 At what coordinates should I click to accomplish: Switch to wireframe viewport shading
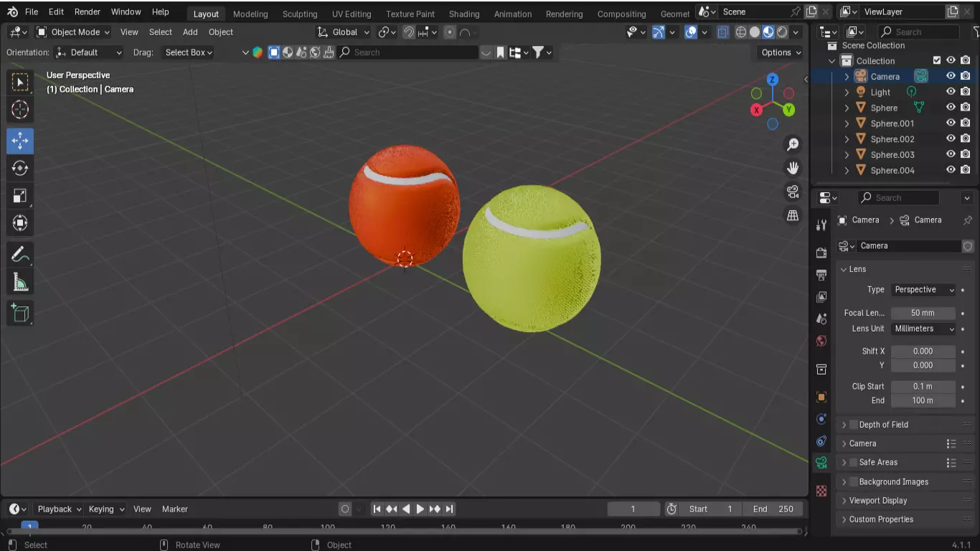coord(741,32)
